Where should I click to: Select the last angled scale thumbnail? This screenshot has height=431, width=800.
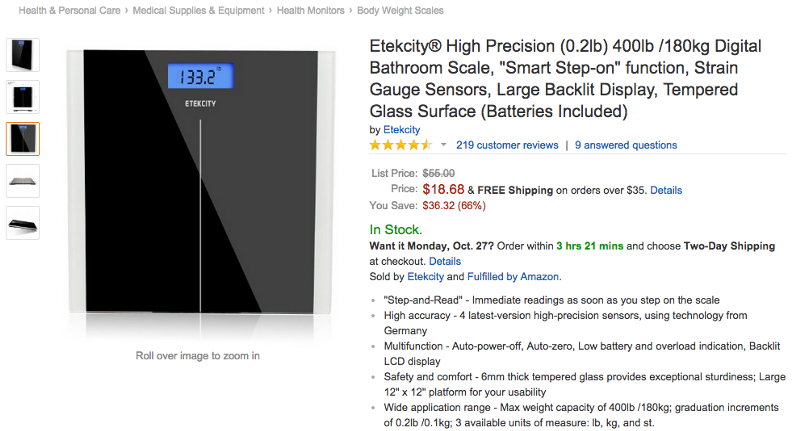(23, 223)
